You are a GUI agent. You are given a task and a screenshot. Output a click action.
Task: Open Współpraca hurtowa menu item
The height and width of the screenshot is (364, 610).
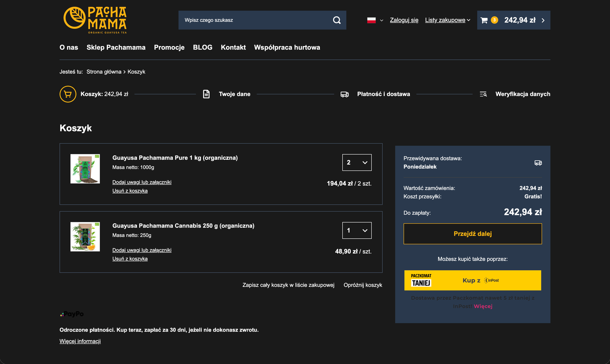(x=287, y=47)
